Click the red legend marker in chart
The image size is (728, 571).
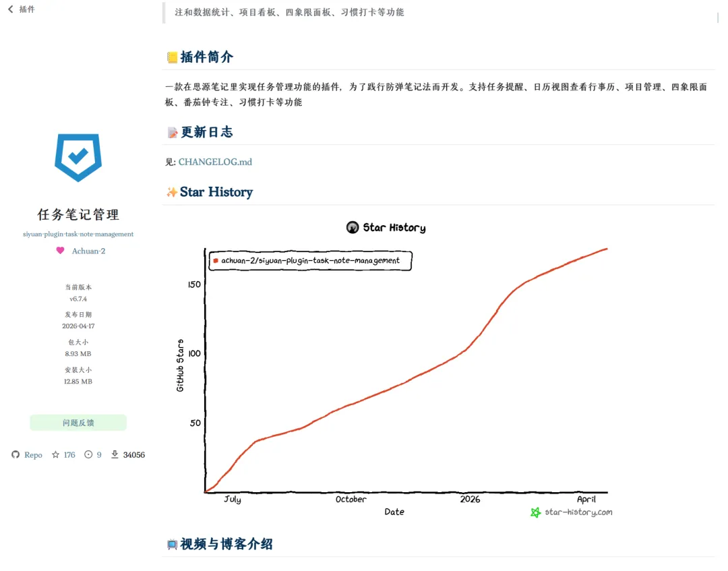(x=216, y=260)
